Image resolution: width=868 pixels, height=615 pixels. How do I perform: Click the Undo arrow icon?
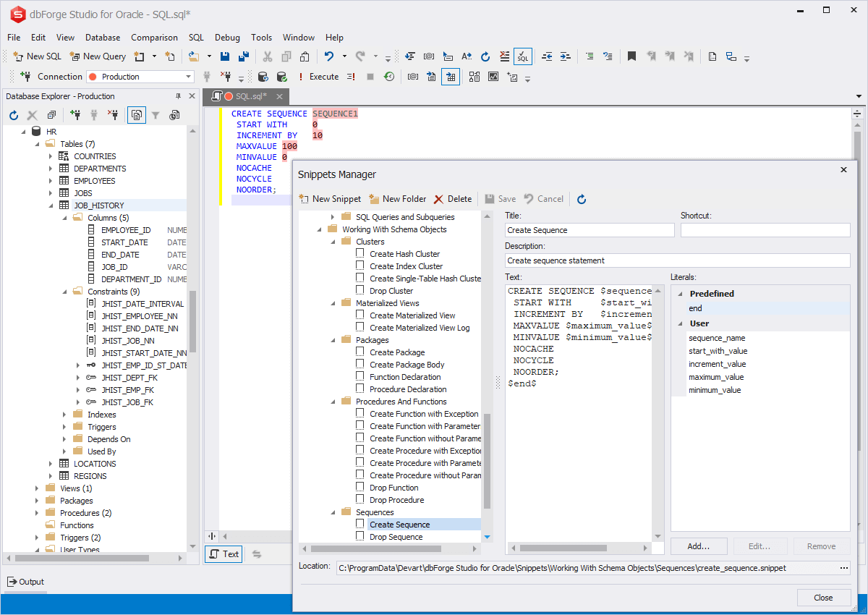click(328, 56)
